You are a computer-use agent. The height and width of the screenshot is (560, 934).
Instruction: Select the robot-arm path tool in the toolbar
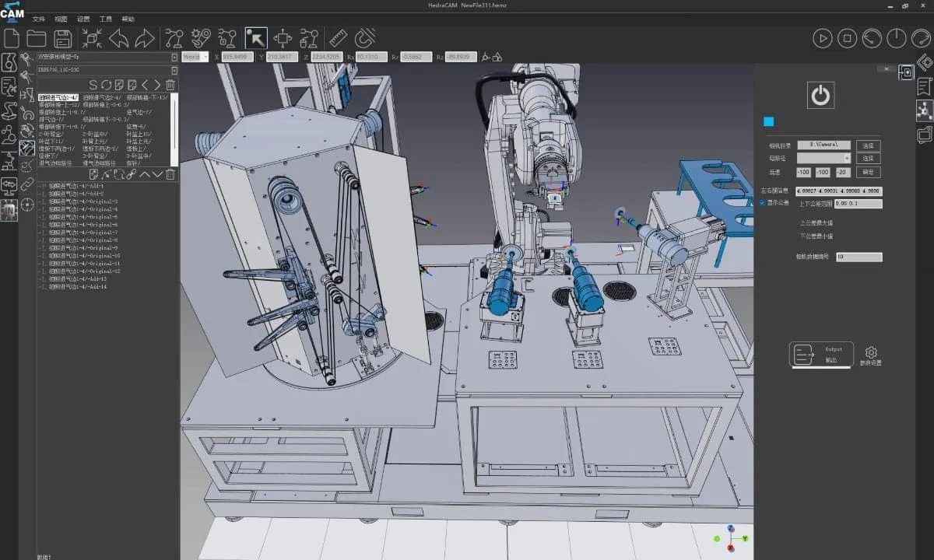point(174,38)
